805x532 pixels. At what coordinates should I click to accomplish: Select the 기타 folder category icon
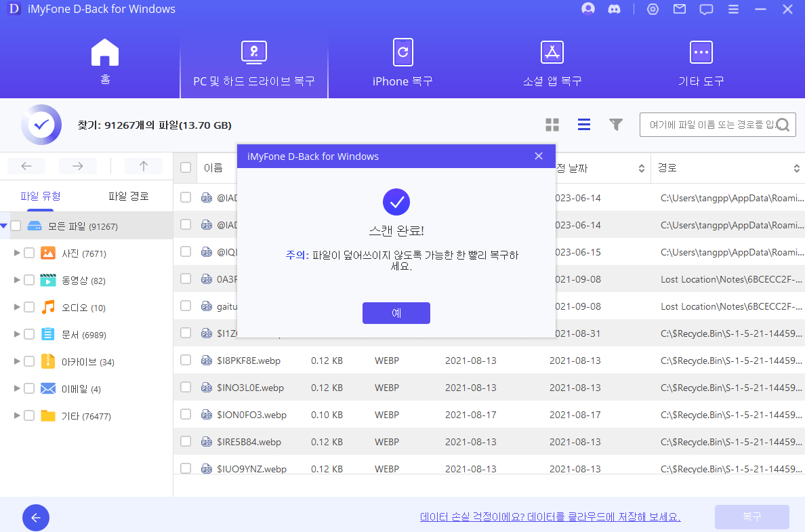[47, 415]
